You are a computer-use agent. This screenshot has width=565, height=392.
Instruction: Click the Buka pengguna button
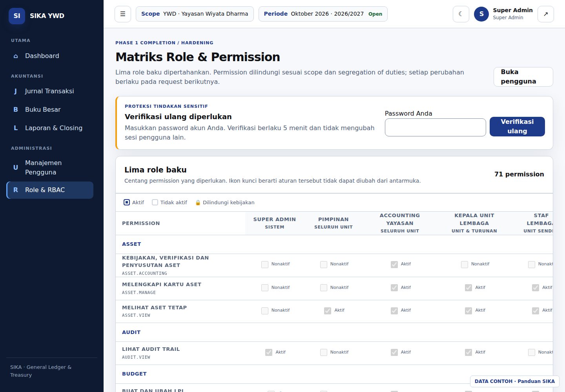coord(523,77)
